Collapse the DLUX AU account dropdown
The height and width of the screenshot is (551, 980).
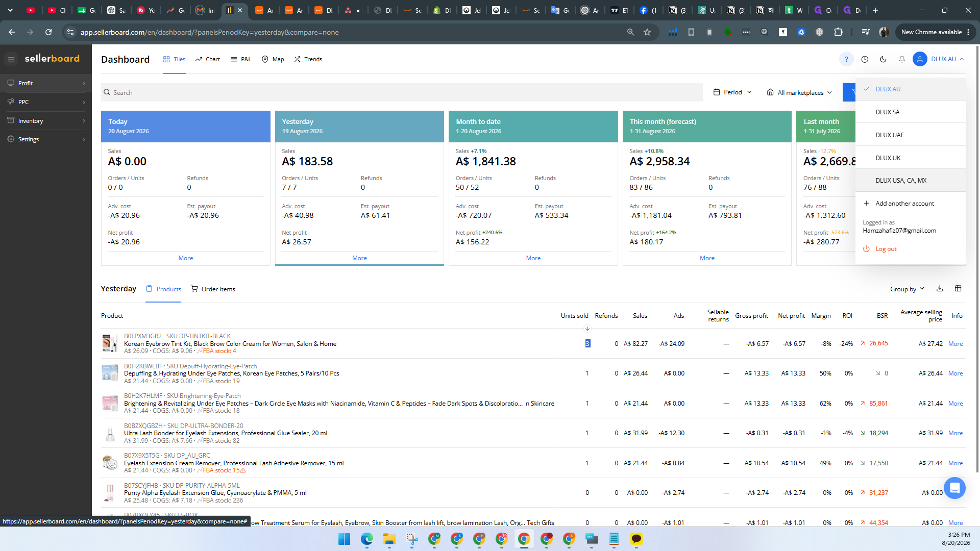948,59
